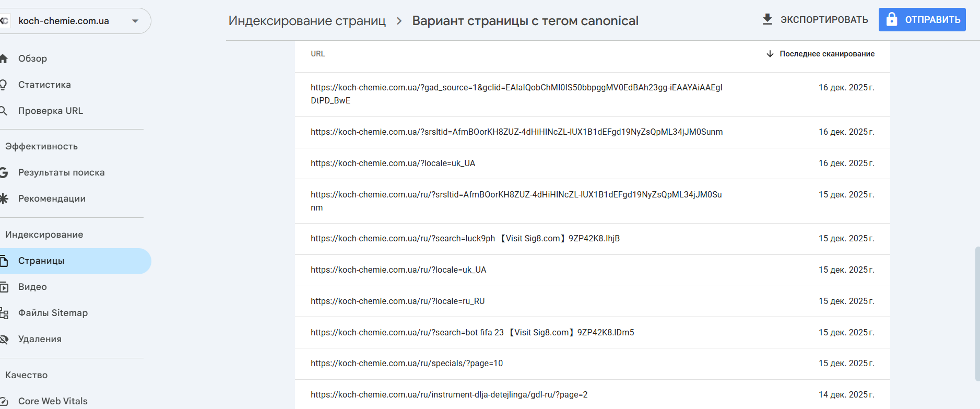
Task: Select the /ru/?srsltid URL row
Action: (x=593, y=201)
